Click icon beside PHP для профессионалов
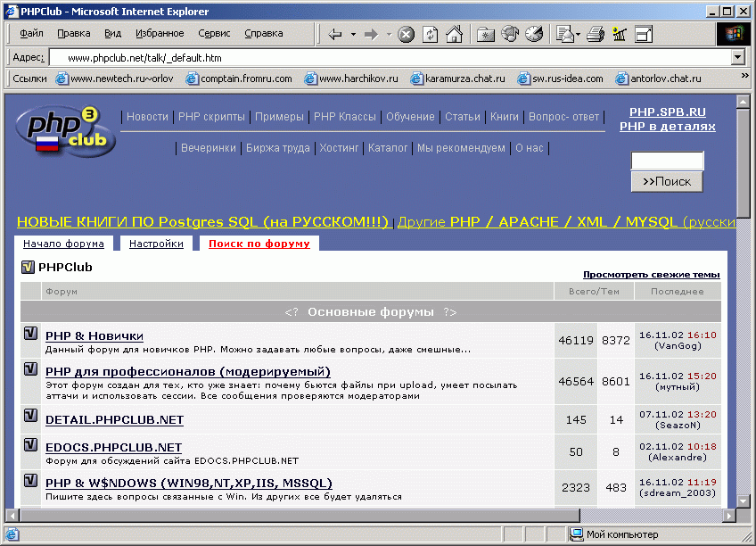756x546 pixels. point(30,369)
